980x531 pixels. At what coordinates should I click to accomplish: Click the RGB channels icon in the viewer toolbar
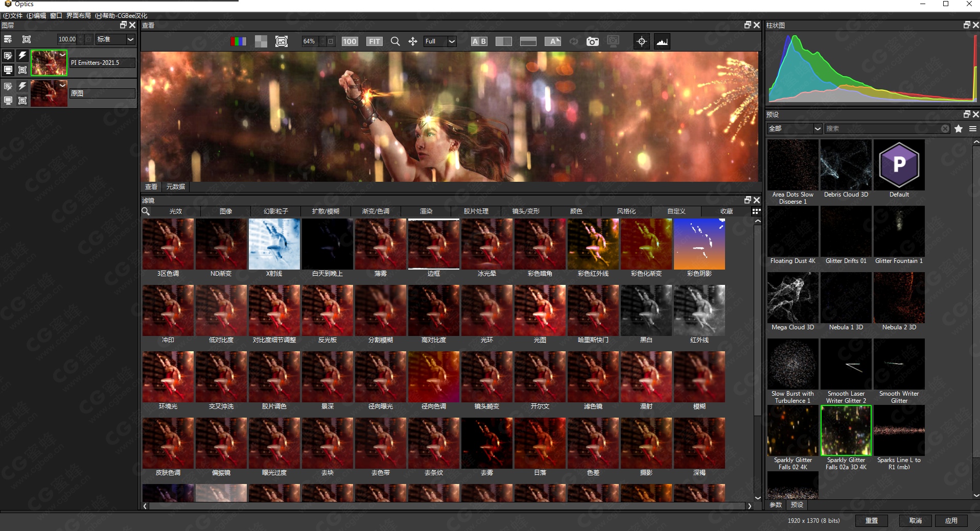click(238, 41)
